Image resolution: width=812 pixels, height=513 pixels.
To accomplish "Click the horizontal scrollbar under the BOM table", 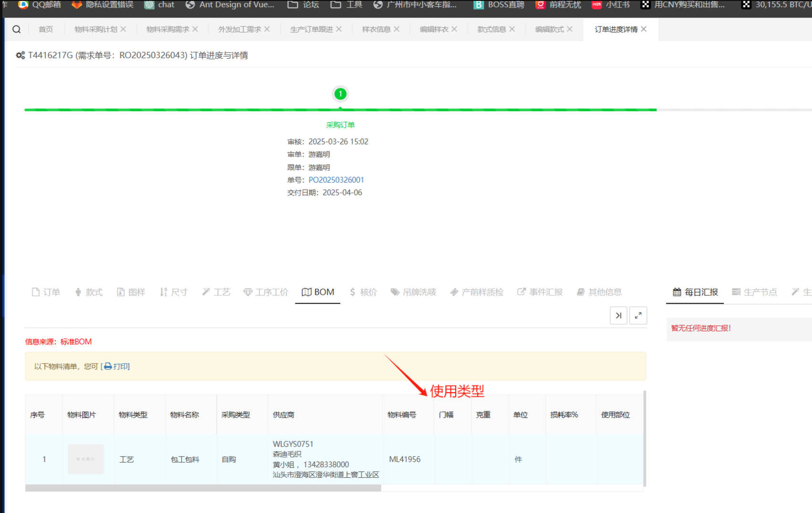I will 203,488.
